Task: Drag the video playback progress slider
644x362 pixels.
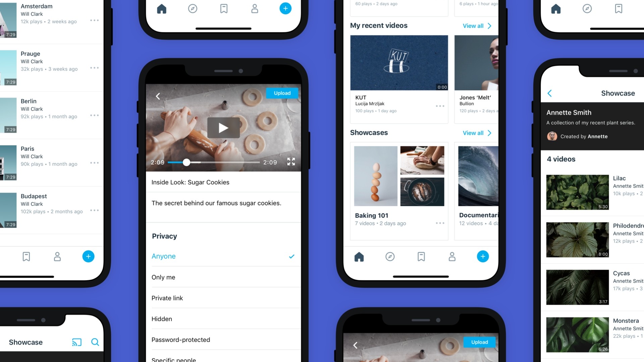Action: [186, 162]
